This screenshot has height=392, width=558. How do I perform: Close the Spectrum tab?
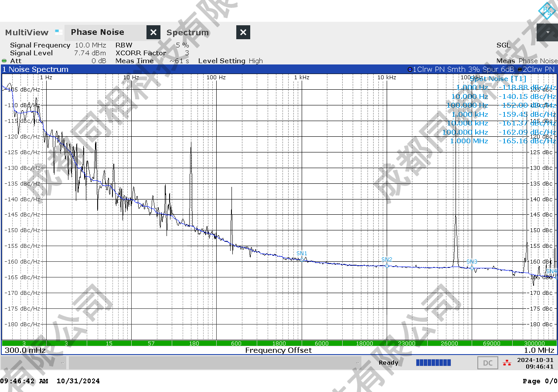[243, 32]
